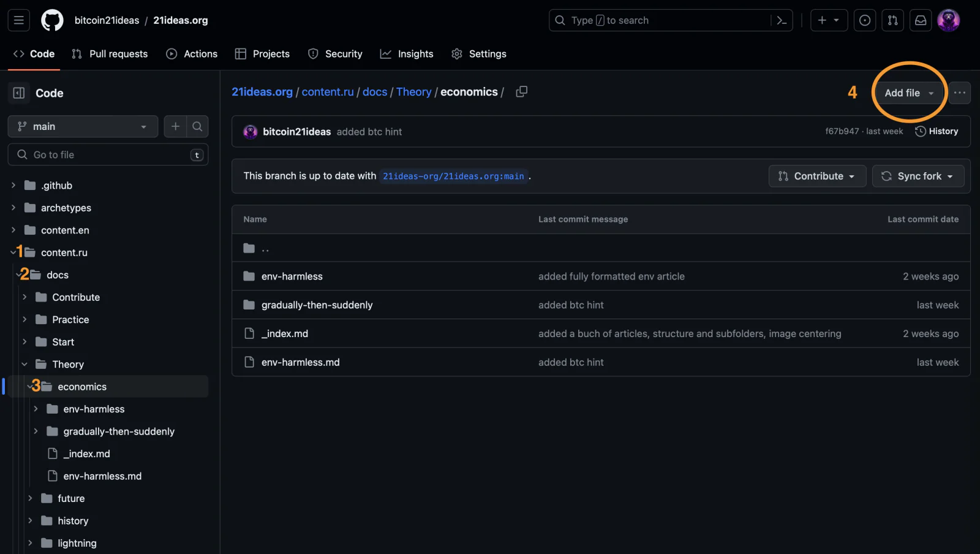Expand the Practice folder in tree
Screen dimensions: 980x554
(x=24, y=319)
